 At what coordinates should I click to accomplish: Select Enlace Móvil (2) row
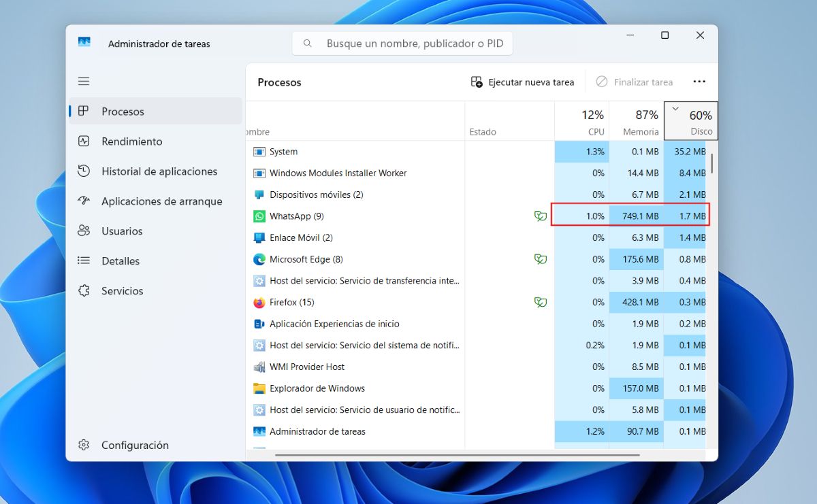pos(477,237)
